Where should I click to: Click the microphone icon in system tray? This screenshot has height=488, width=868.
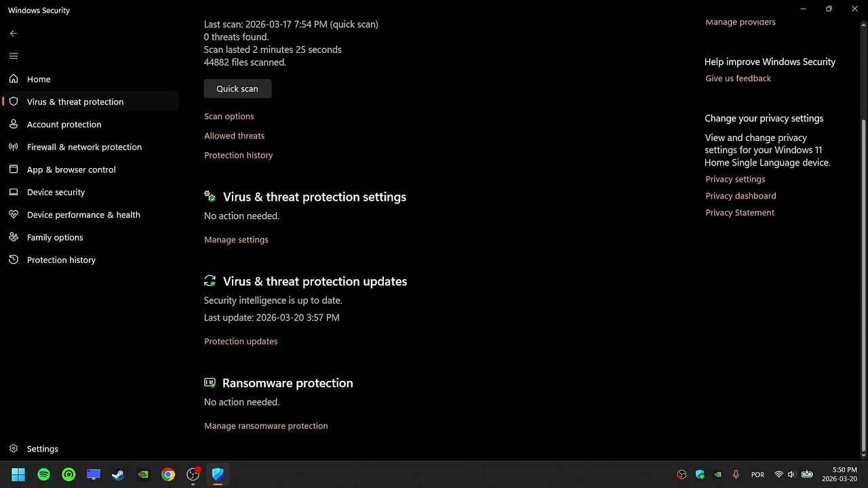pos(736,474)
